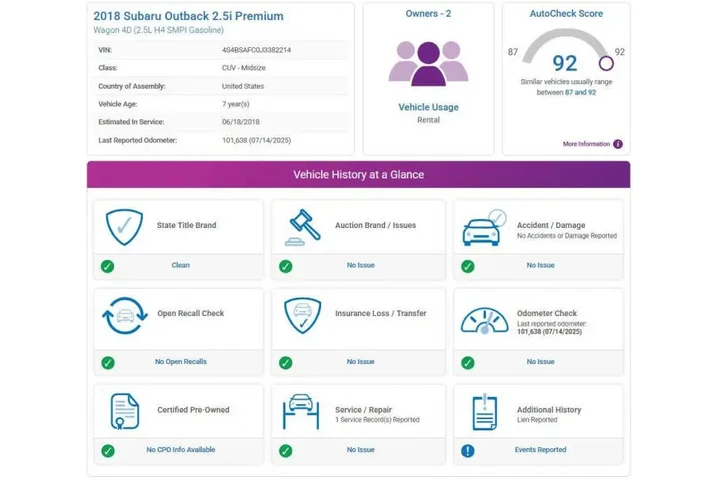Click the No CPO Info Available link
This screenshot has height=480, width=720.
tap(181, 450)
